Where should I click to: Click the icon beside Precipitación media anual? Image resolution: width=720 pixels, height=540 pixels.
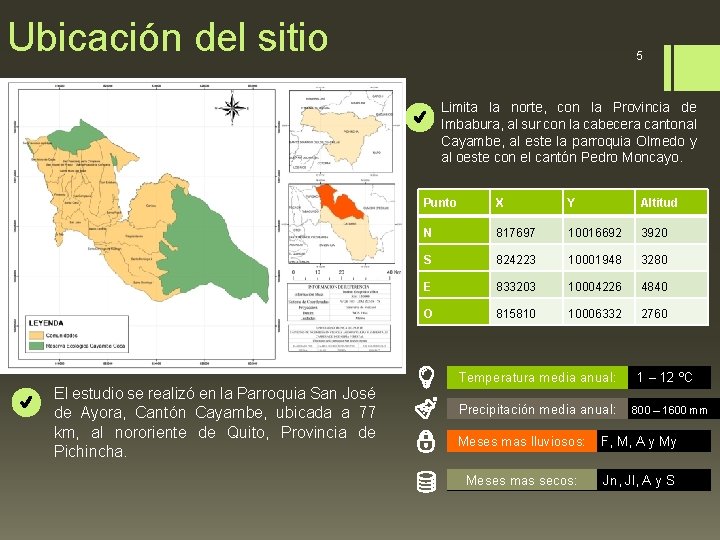[x=426, y=408]
